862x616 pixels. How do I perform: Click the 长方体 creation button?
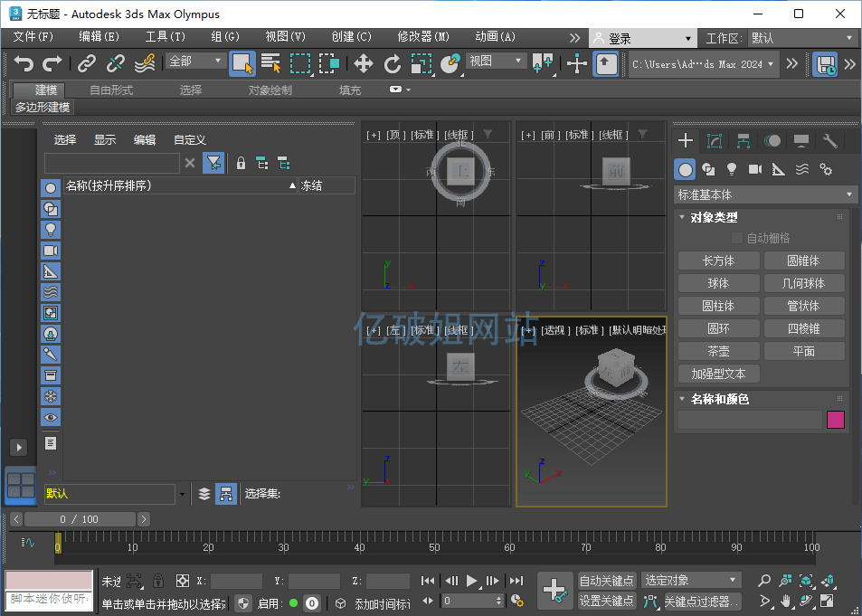point(718,260)
